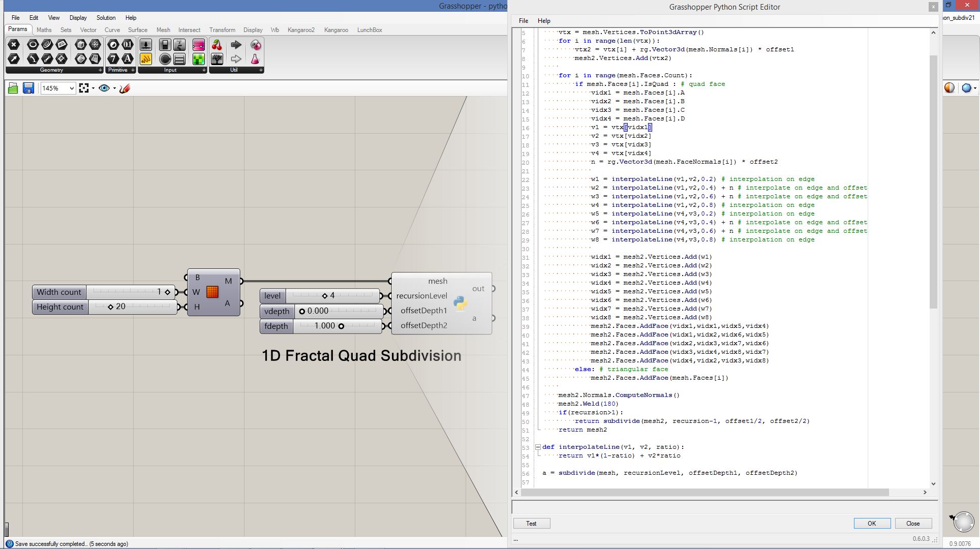Save the document with floppy disk icon
Image resolution: width=980 pixels, height=549 pixels.
(28, 88)
